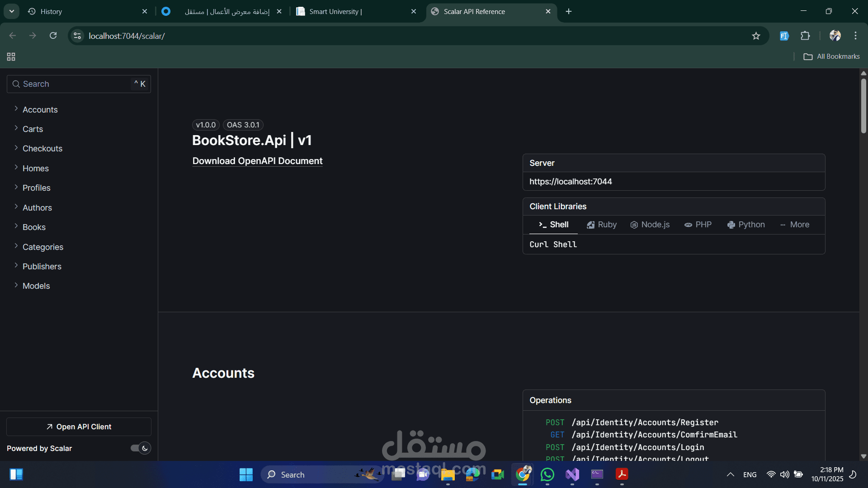Select the Shell client library tab

553,225
